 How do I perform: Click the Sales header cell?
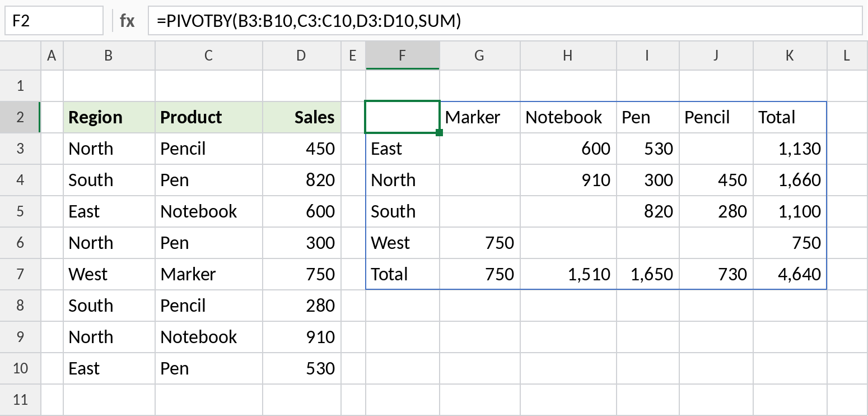point(302,117)
